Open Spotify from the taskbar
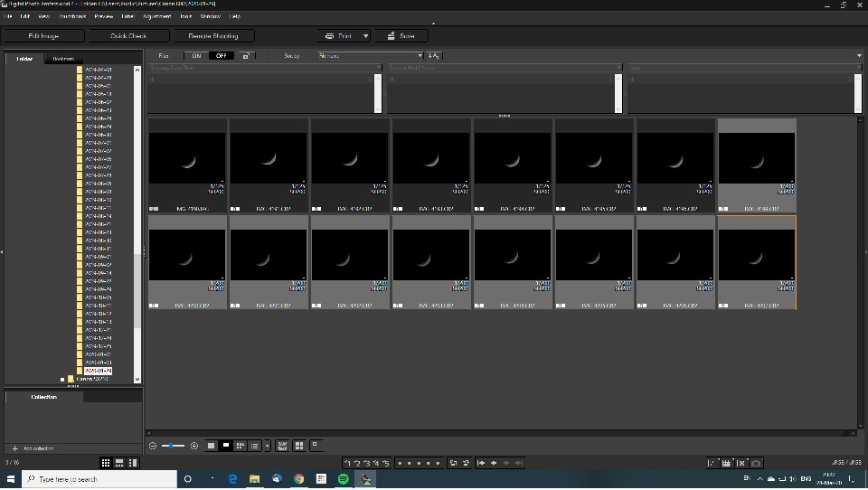 click(x=344, y=479)
